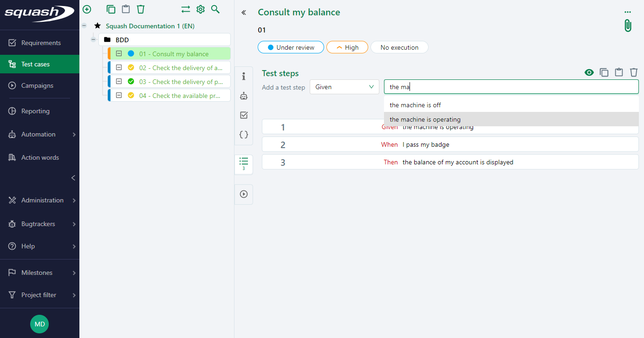Open the Given keyword dropdown
Viewport: 644px width, 338px height.
344,86
